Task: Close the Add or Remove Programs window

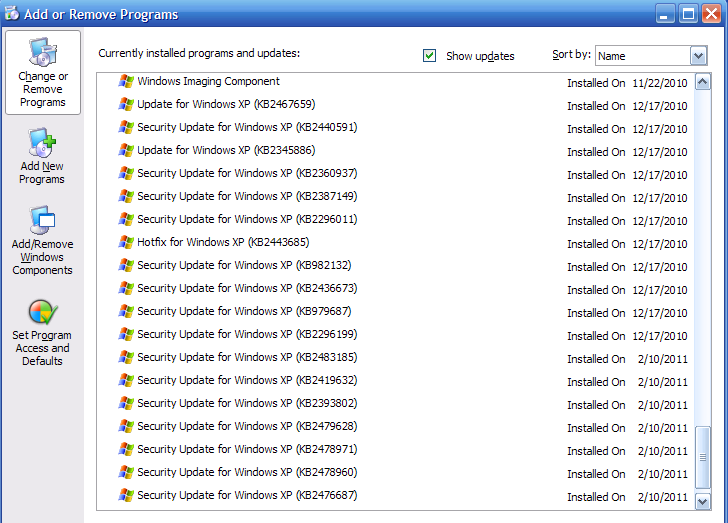Action: (x=711, y=14)
